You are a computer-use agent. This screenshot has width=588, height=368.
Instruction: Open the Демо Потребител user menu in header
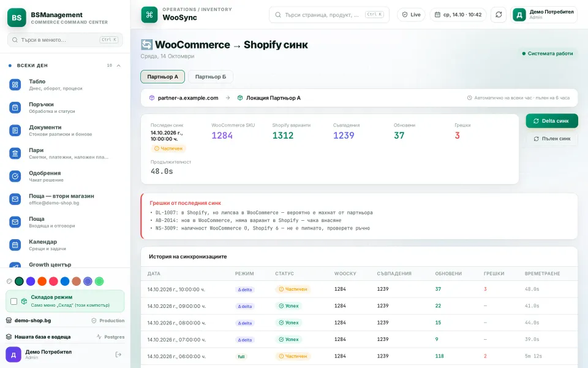544,15
